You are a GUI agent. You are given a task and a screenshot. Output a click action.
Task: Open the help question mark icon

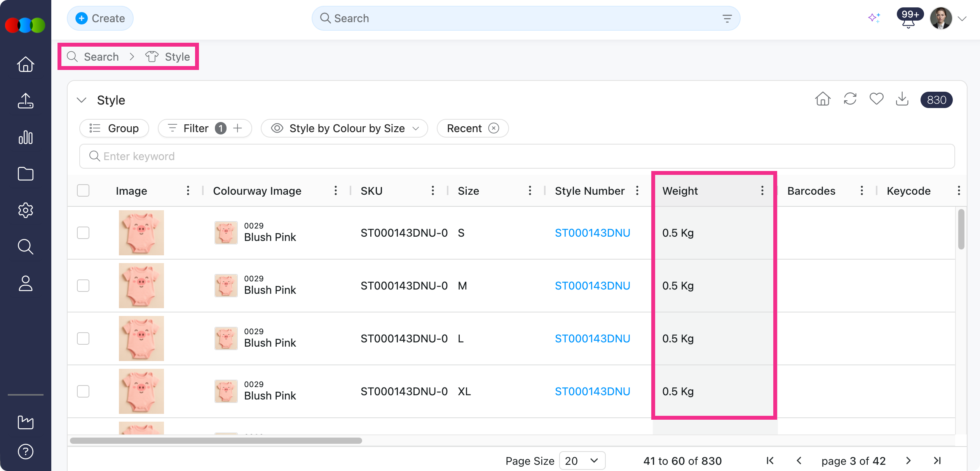click(x=26, y=452)
